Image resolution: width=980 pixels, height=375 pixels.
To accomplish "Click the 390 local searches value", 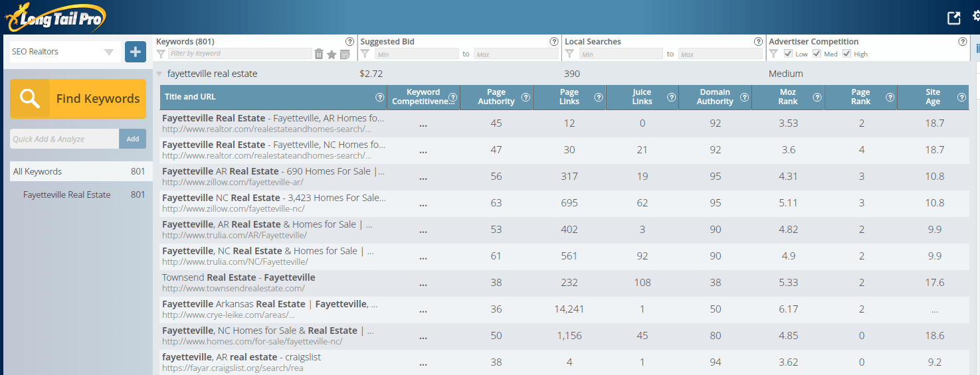I will pos(572,74).
